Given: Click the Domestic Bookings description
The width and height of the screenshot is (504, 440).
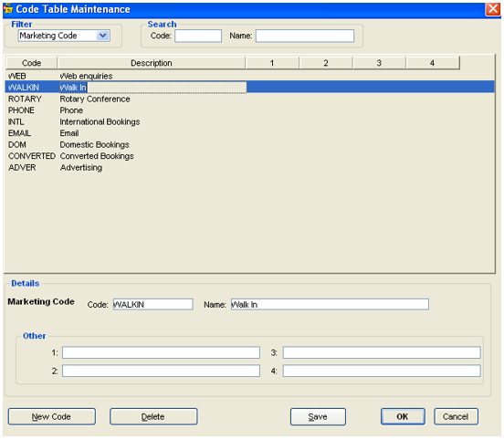Looking at the screenshot, I should 95,144.
